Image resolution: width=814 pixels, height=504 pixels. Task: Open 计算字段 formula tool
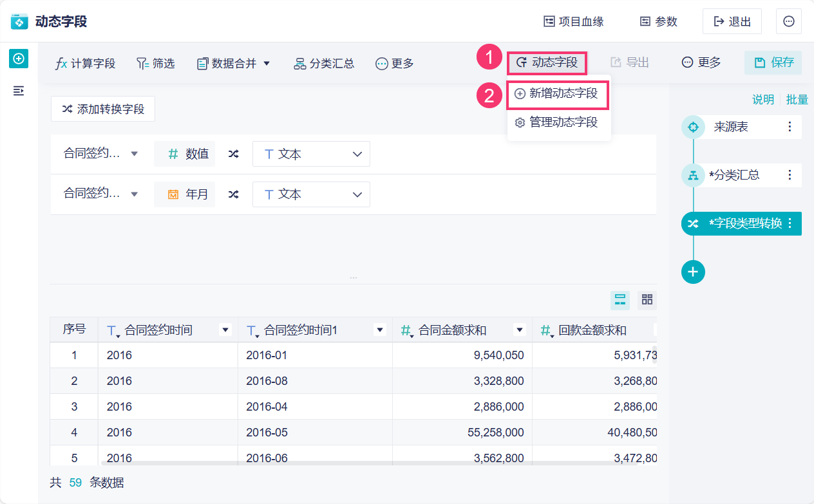point(85,63)
